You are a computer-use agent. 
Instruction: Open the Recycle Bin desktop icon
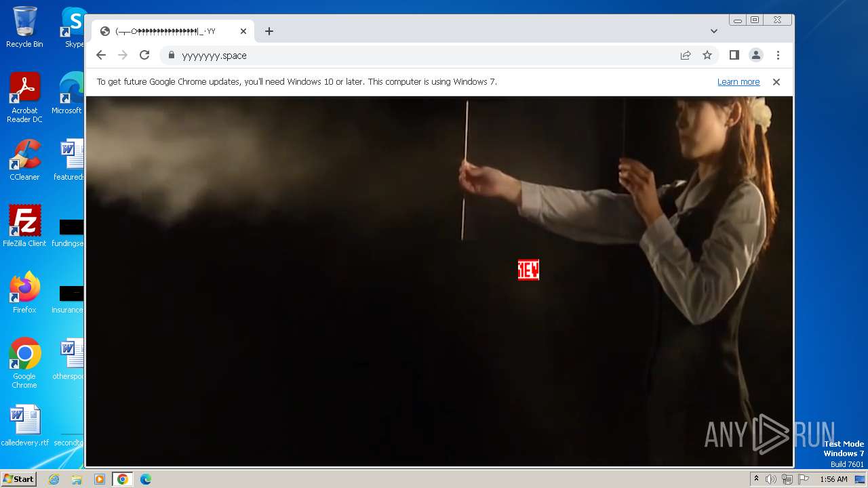[x=24, y=27]
